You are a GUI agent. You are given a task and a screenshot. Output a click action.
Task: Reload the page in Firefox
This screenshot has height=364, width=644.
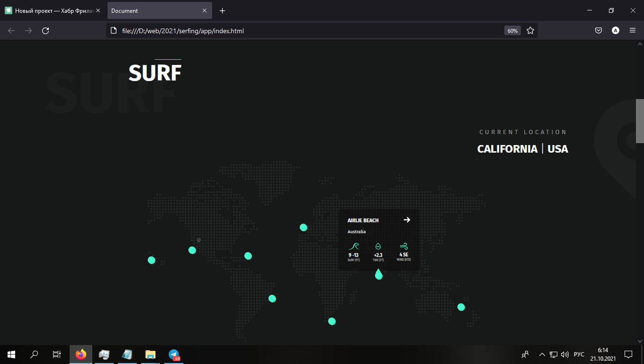click(x=45, y=31)
